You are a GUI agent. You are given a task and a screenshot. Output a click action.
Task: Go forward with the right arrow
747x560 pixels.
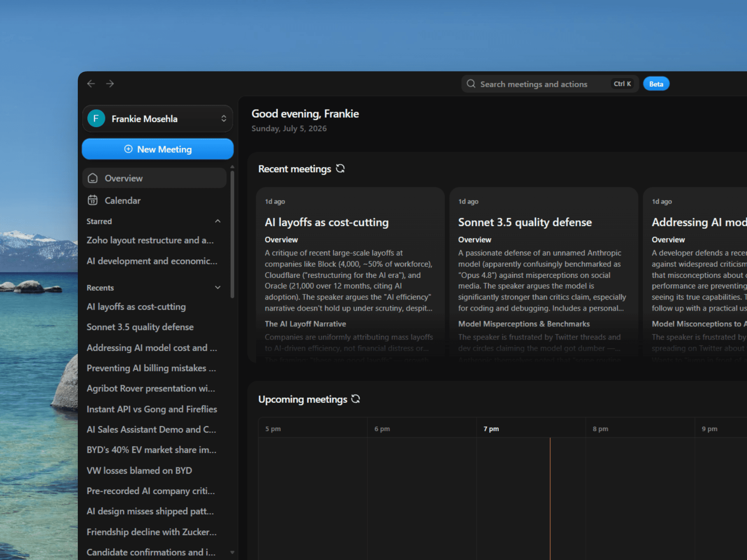(x=110, y=84)
